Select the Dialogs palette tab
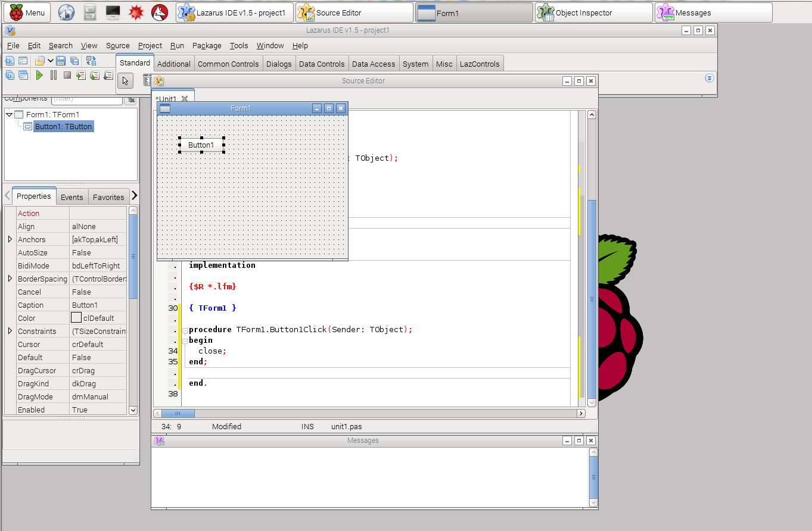 (x=279, y=64)
